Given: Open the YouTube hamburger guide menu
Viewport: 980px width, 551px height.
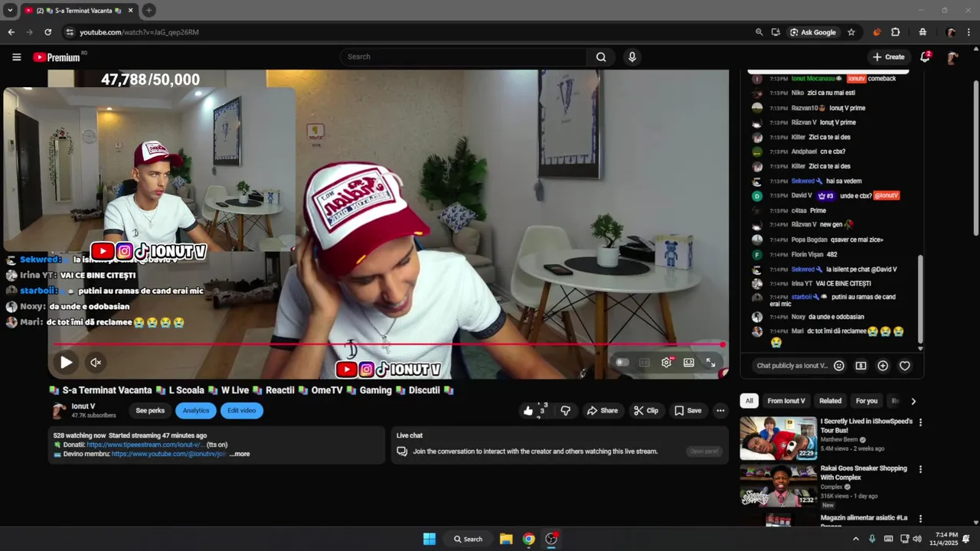Looking at the screenshot, I should click(x=16, y=57).
